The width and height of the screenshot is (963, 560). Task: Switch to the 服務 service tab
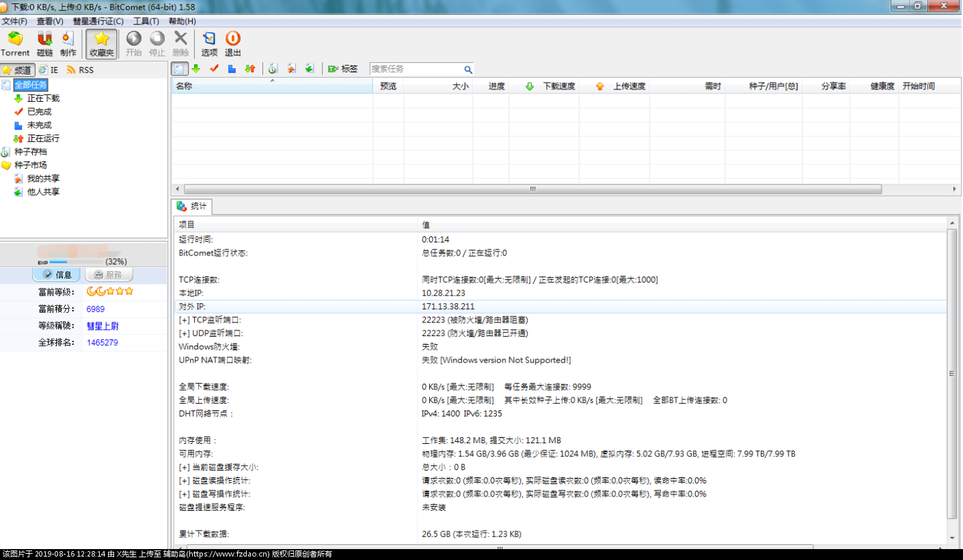(x=109, y=275)
